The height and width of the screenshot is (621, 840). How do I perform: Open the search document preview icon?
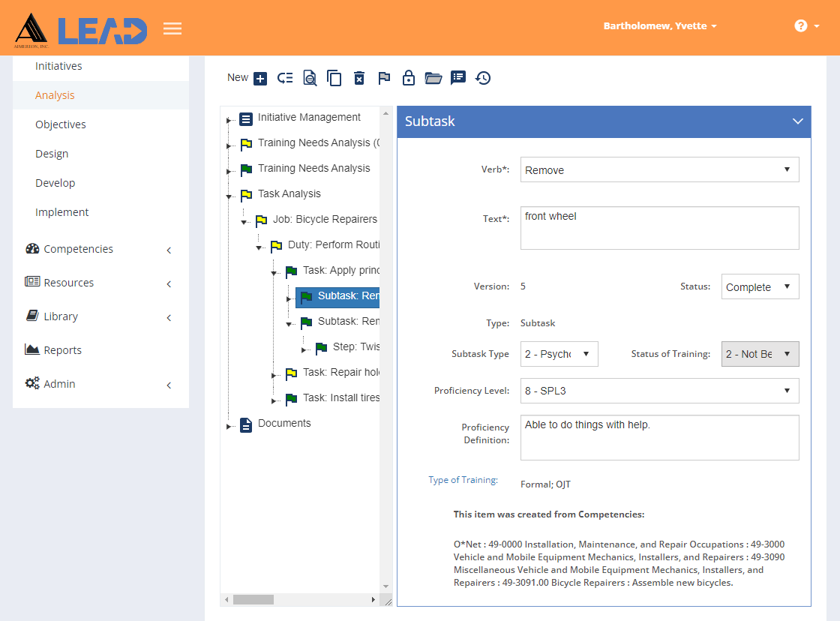pyautogui.click(x=310, y=78)
